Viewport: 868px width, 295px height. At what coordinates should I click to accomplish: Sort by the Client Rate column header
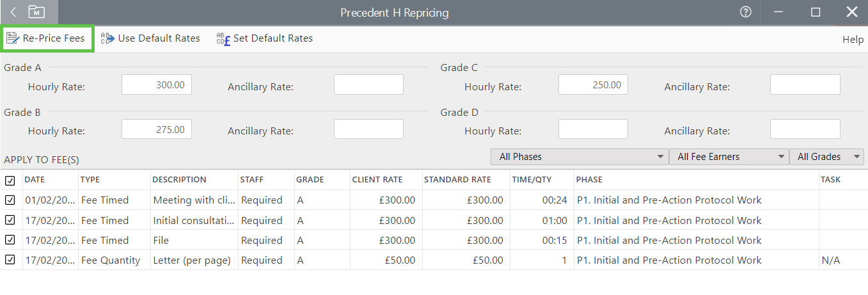(377, 180)
